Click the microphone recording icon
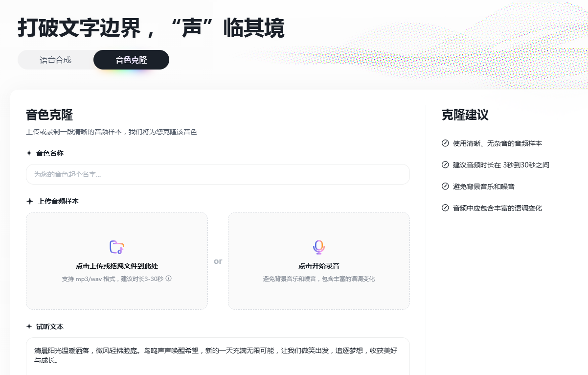This screenshot has width=588, height=375. pyautogui.click(x=318, y=248)
